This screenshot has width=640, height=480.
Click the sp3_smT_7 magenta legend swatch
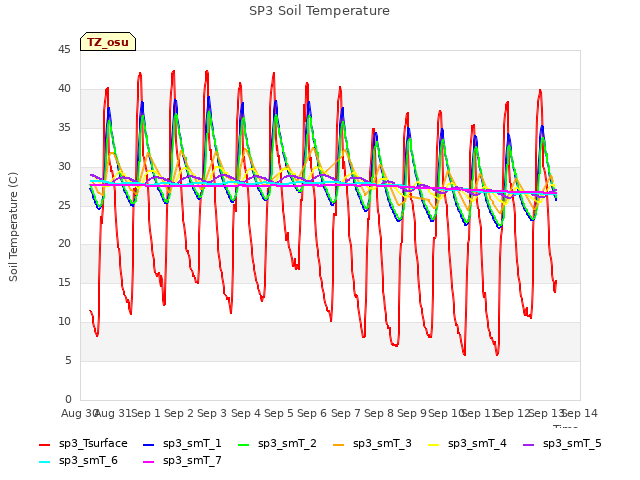click(x=149, y=462)
